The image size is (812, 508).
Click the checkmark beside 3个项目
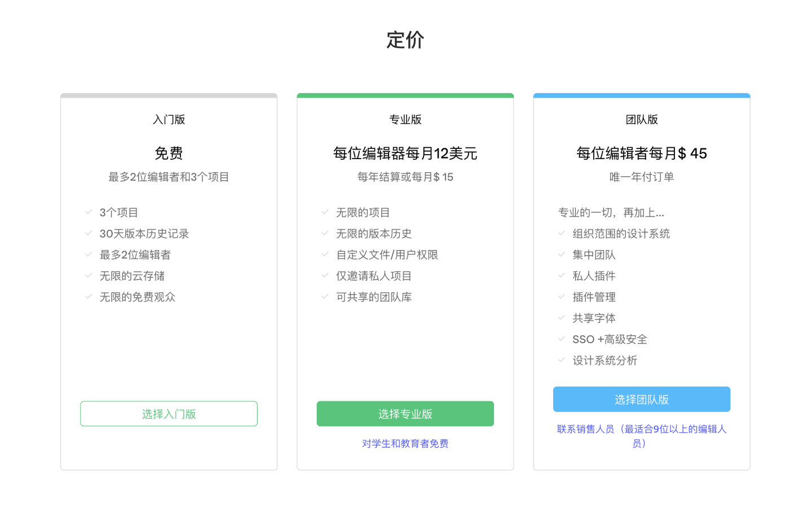pos(89,212)
